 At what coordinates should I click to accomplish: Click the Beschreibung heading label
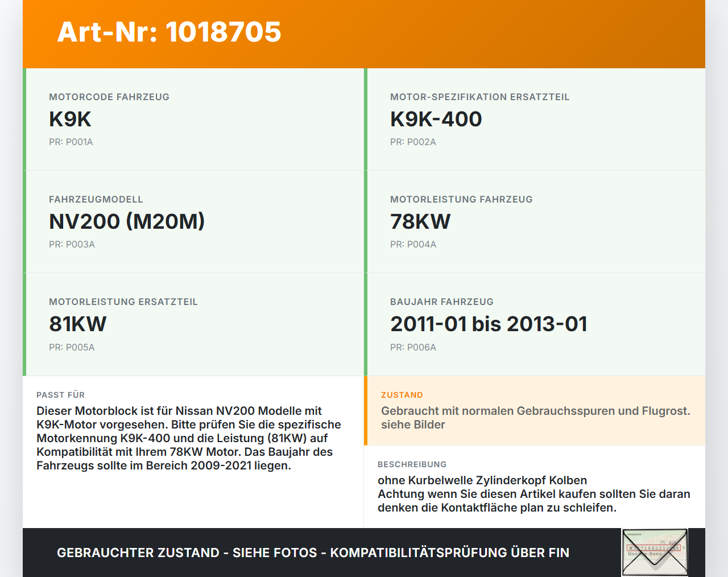[412, 464]
